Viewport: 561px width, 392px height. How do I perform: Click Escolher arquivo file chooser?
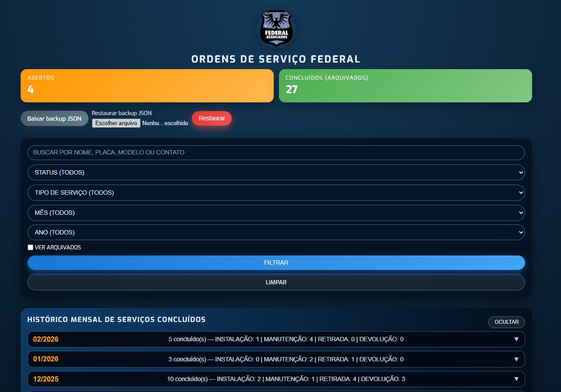[116, 123]
